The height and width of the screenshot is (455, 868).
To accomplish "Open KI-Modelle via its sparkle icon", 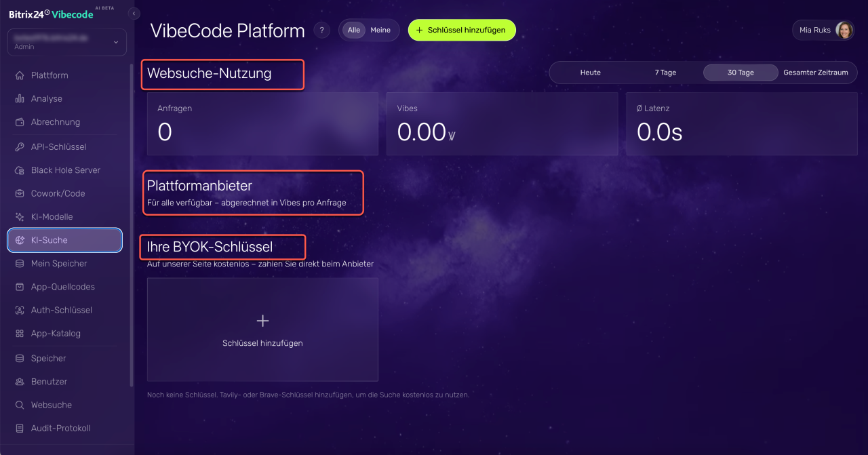I will (20, 217).
